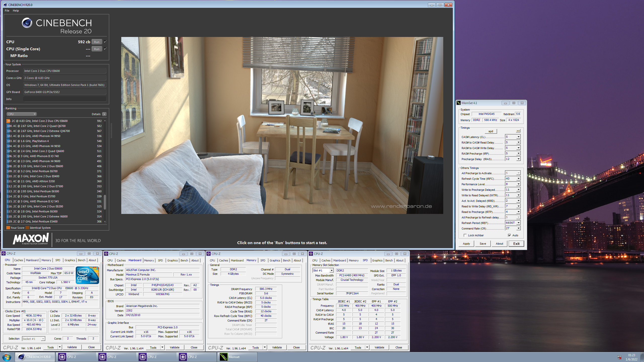The height and width of the screenshot is (362, 644).
Task: Click the orange Your Score legend swatch
Action: tap(8, 228)
